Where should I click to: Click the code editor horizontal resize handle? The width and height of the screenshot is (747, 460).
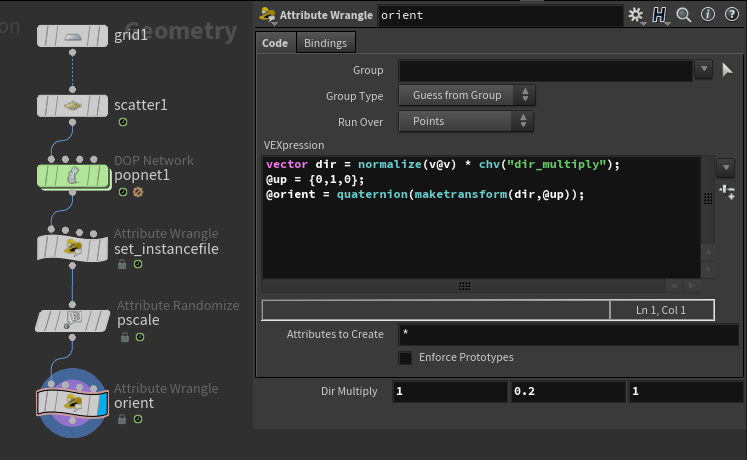point(464,286)
